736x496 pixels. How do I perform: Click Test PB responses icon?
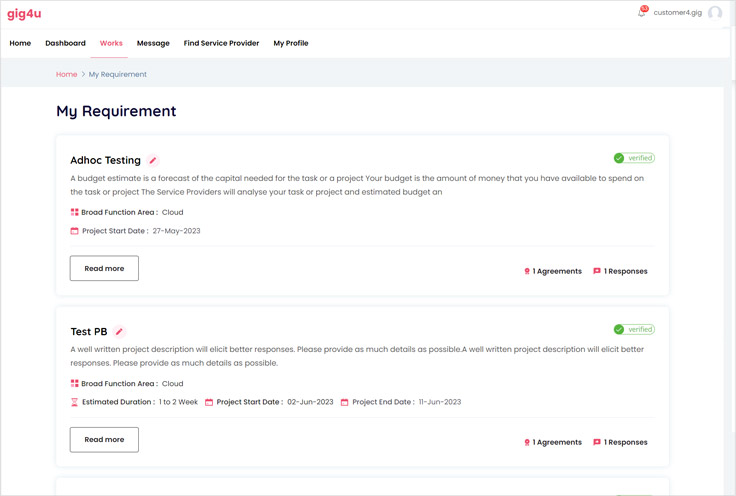click(597, 442)
